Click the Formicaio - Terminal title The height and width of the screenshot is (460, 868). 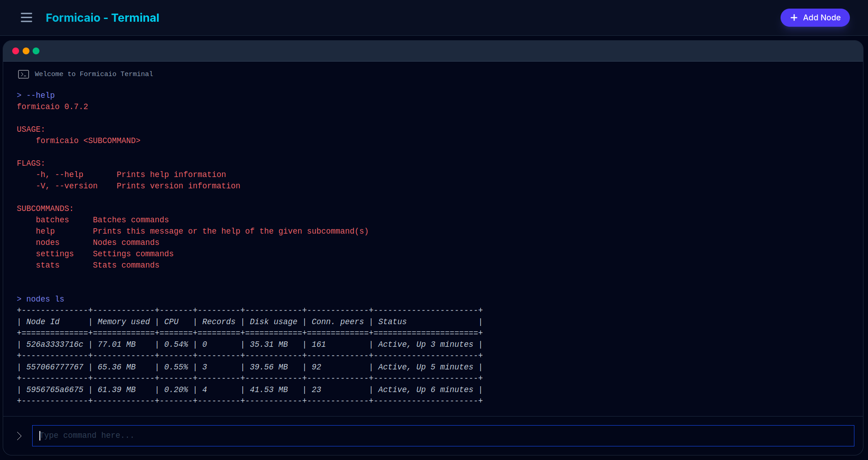point(102,18)
